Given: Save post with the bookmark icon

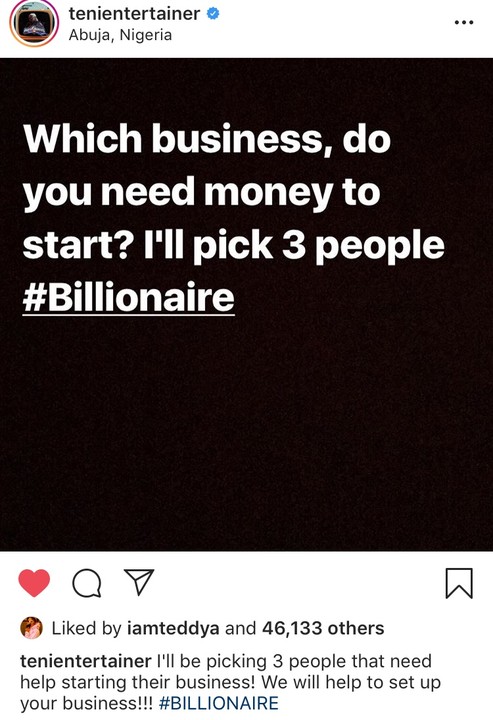Looking at the screenshot, I should (459, 583).
